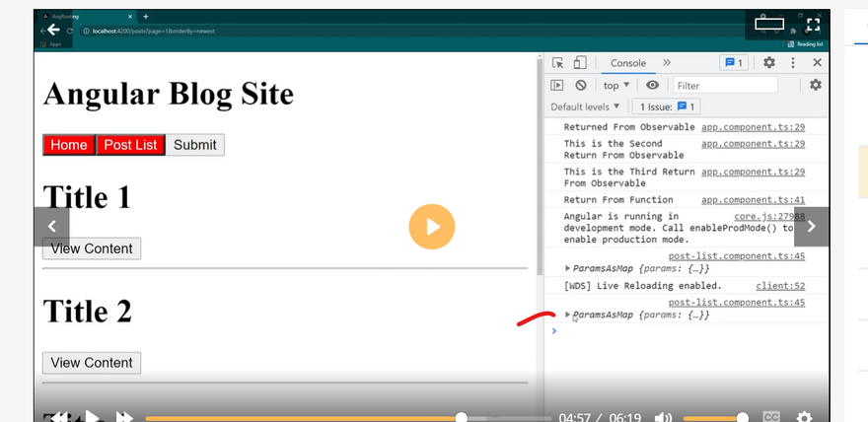Click the Post List button
Viewport: 868px width, 422px height.
click(x=130, y=145)
